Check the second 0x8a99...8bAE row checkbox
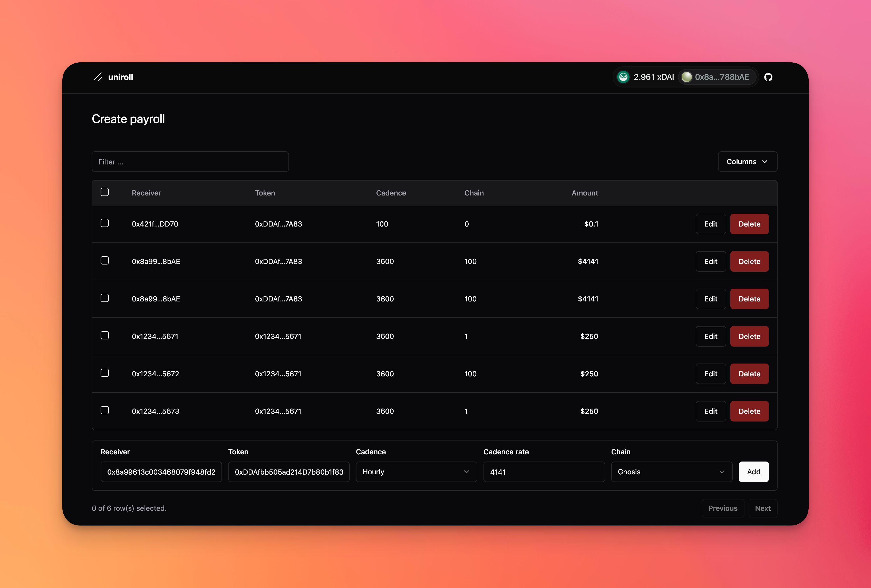871x588 pixels. 104,298
